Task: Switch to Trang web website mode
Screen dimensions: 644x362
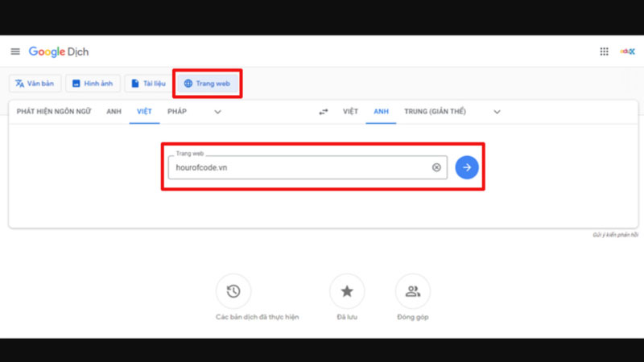Action: point(208,84)
